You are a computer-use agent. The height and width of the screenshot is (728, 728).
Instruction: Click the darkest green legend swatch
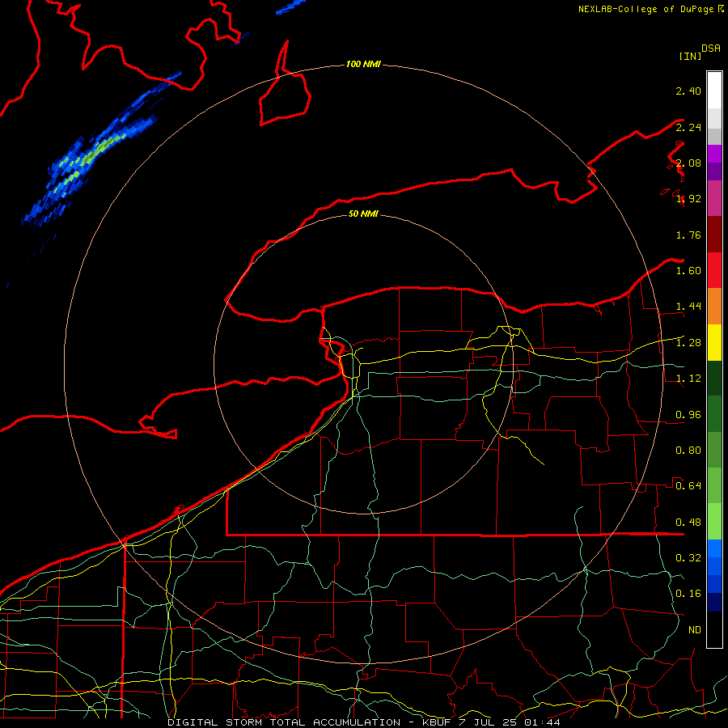[x=714, y=378]
